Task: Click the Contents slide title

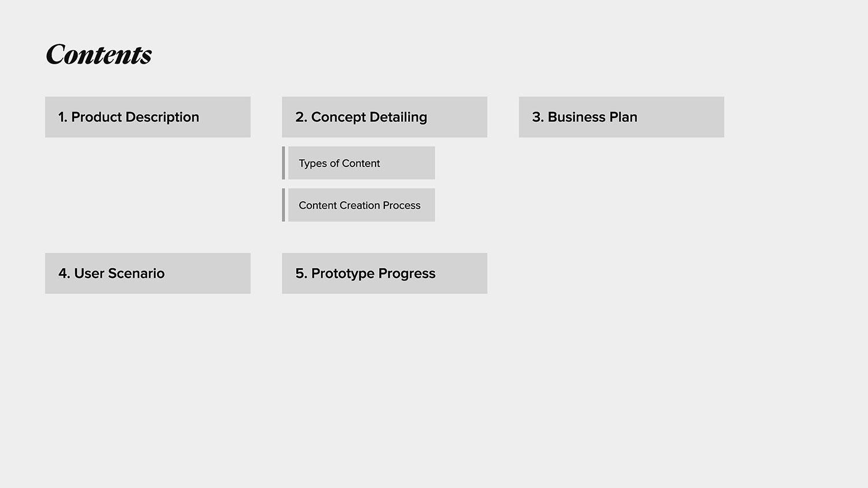Action: tap(99, 55)
